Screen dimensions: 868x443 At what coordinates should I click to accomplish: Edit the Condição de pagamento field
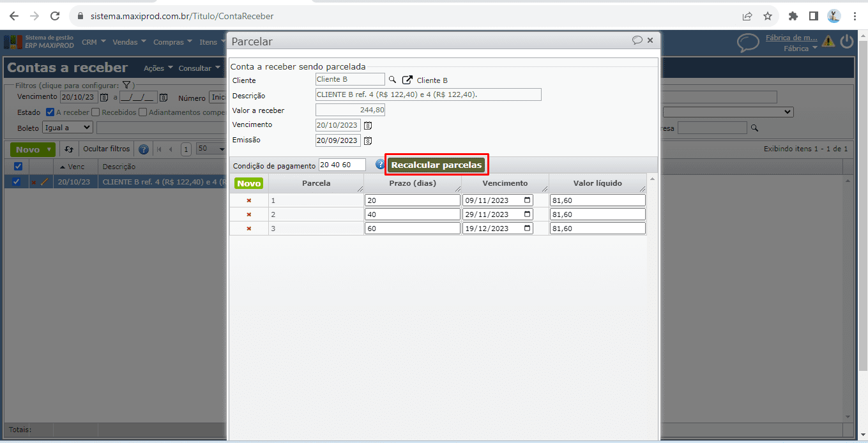click(x=342, y=165)
